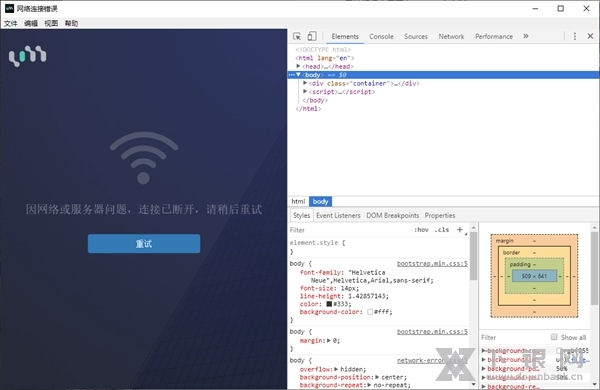Click the box model content size 509 × 641
The image size is (600, 390).
pos(534,276)
